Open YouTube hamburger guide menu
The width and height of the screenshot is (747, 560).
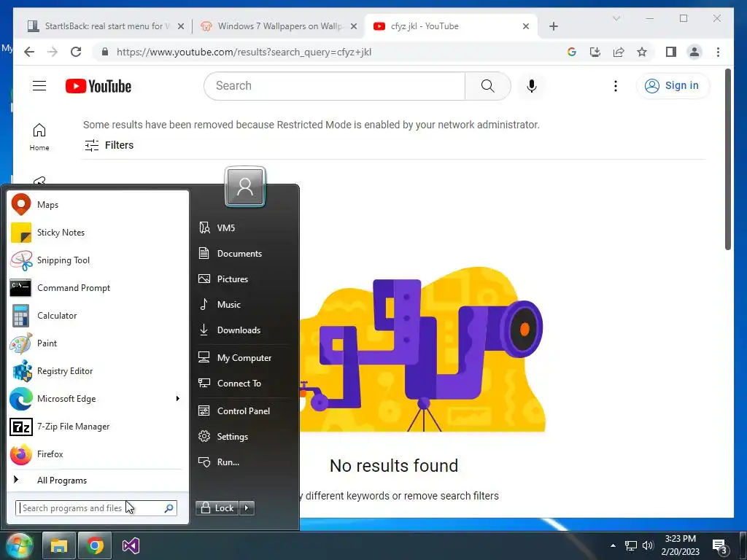[x=39, y=86]
